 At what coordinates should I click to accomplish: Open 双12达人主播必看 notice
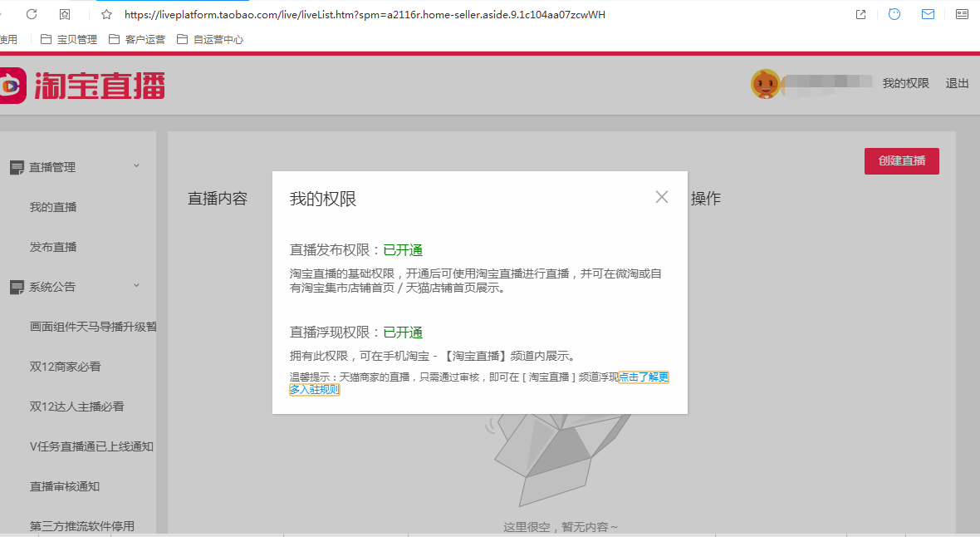click(77, 406)
